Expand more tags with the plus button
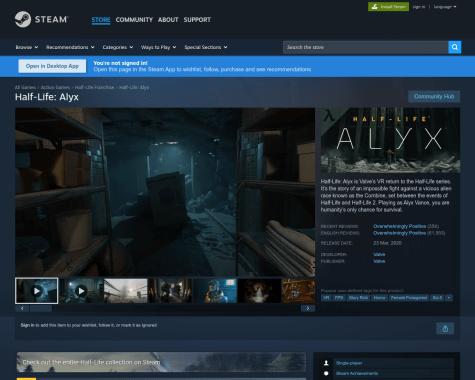 (449, 298)
